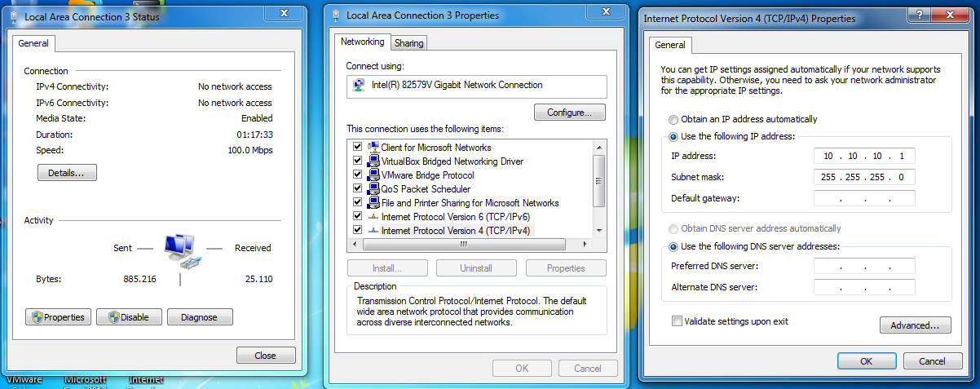Screen dimensions: 980x389
Task: Click horizontal scrollbar right arrow in items list
Action: pyautogui.click(x=585, y=244)
